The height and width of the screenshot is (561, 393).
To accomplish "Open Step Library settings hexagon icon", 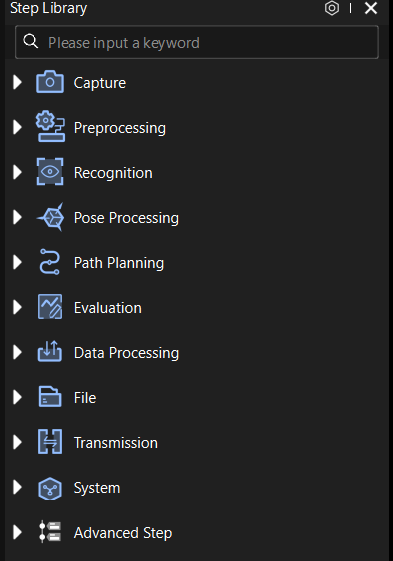I will (332, 8).
